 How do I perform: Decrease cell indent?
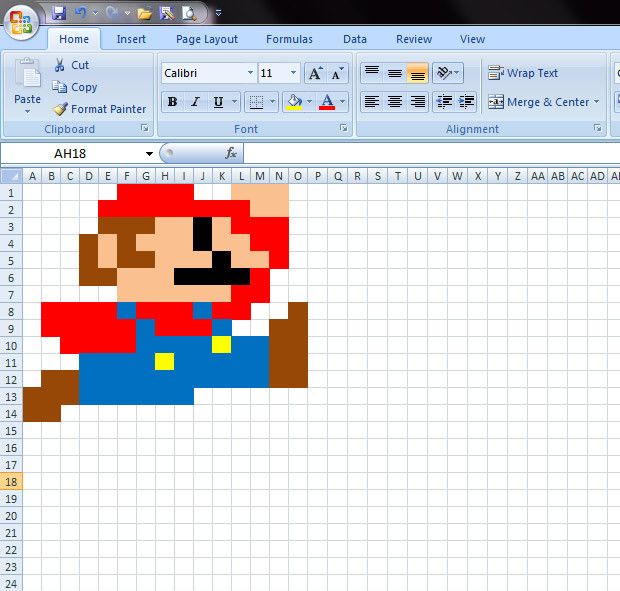[444, 102]
